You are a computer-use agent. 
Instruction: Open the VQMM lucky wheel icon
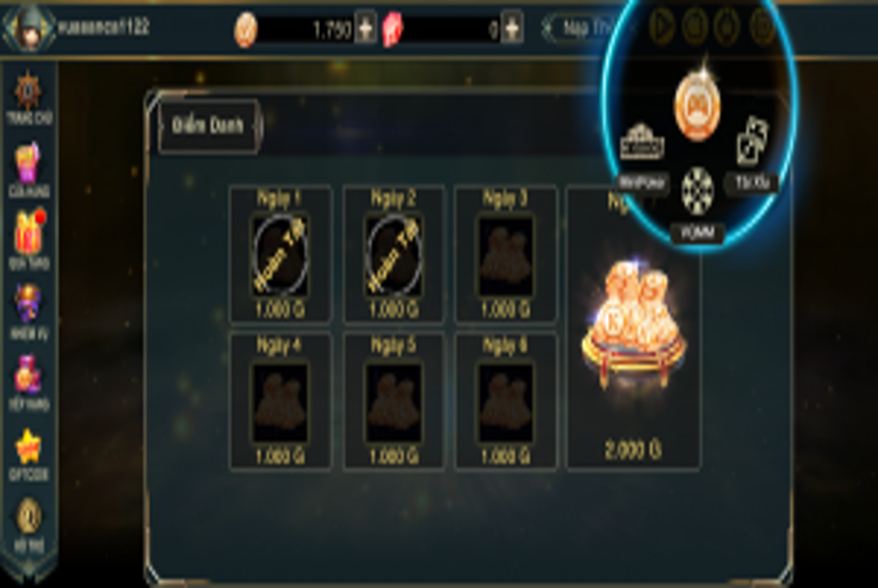(698, 204)
